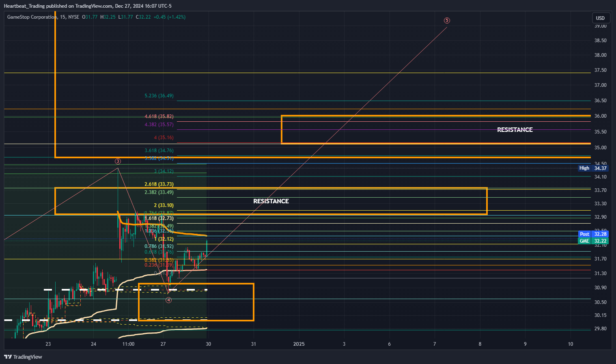The height and width of the screenshot is (364, 616).
Task: Click the 1 (32.12) Fibonacci label
Action: click(164, 239)
